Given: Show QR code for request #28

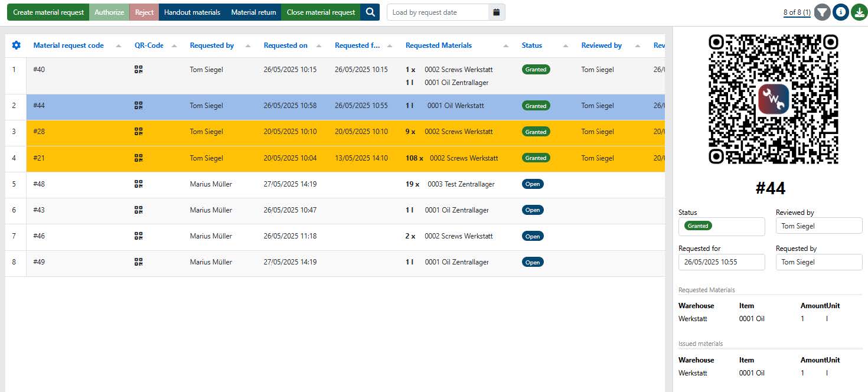Looking at the screenshot, I should click(x=139, y=132).
